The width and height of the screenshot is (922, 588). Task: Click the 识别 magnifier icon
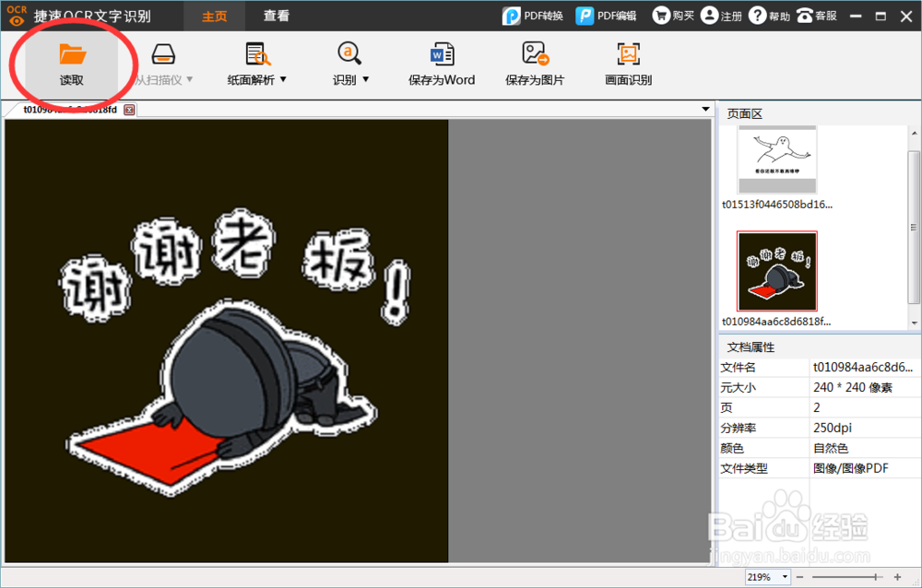point(349,53)
